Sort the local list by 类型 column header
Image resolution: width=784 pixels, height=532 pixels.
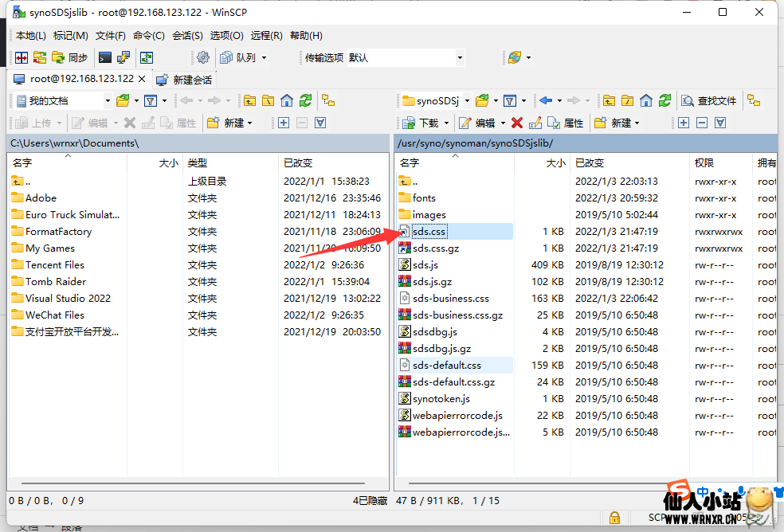click(230, 163)
